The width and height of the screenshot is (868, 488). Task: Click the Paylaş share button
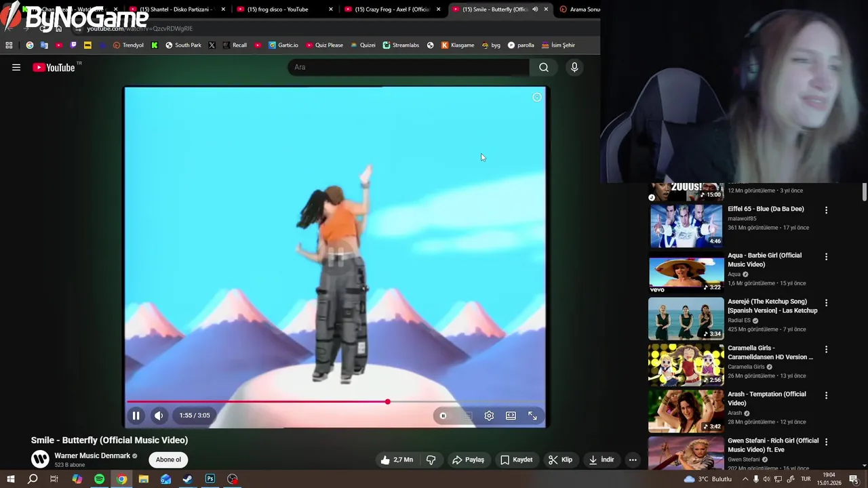click(468, 460)
